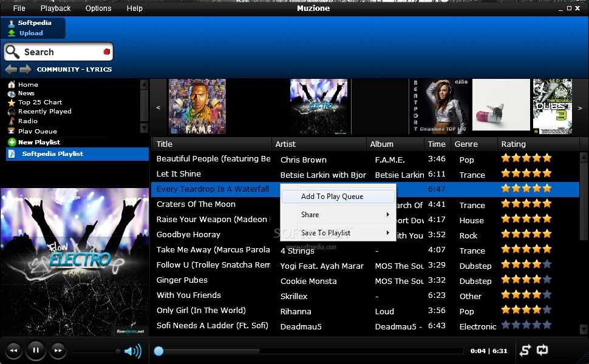Select the track Craters Of The Moon

(x=196, y=204)
